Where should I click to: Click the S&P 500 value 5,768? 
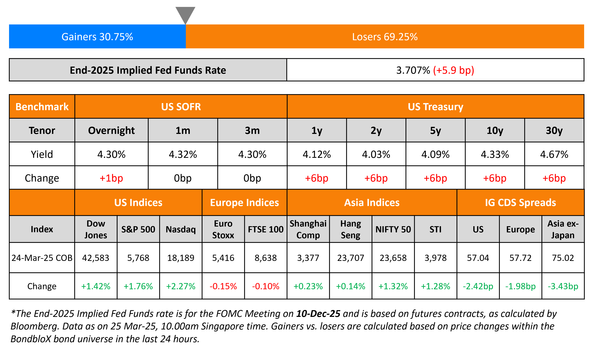point(138,258)
